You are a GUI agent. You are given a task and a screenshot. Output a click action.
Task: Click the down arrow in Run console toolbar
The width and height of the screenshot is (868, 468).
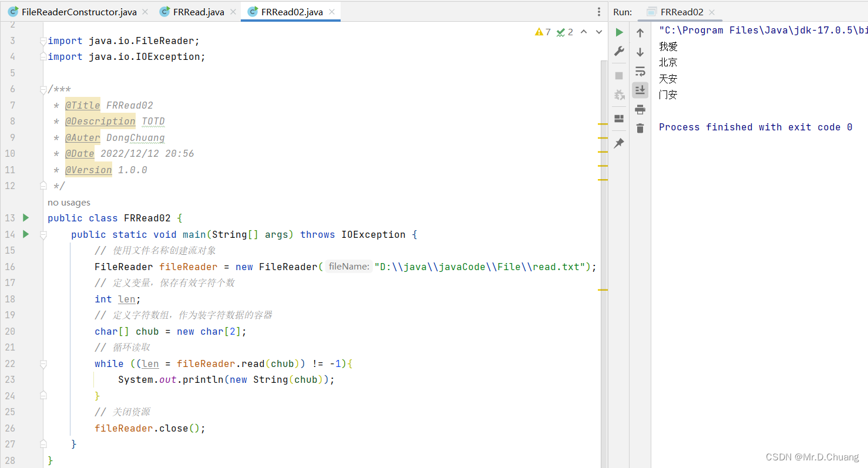pyautogui.click(x=640, y=52)
